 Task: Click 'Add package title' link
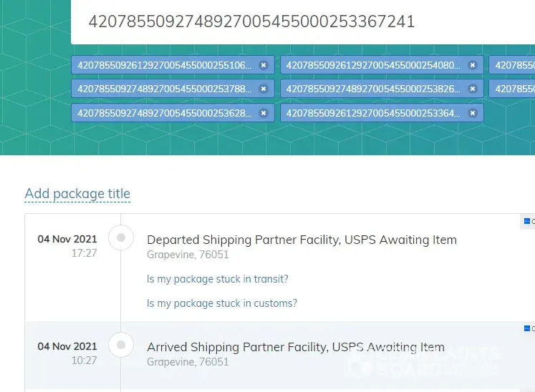click(77, 194)
